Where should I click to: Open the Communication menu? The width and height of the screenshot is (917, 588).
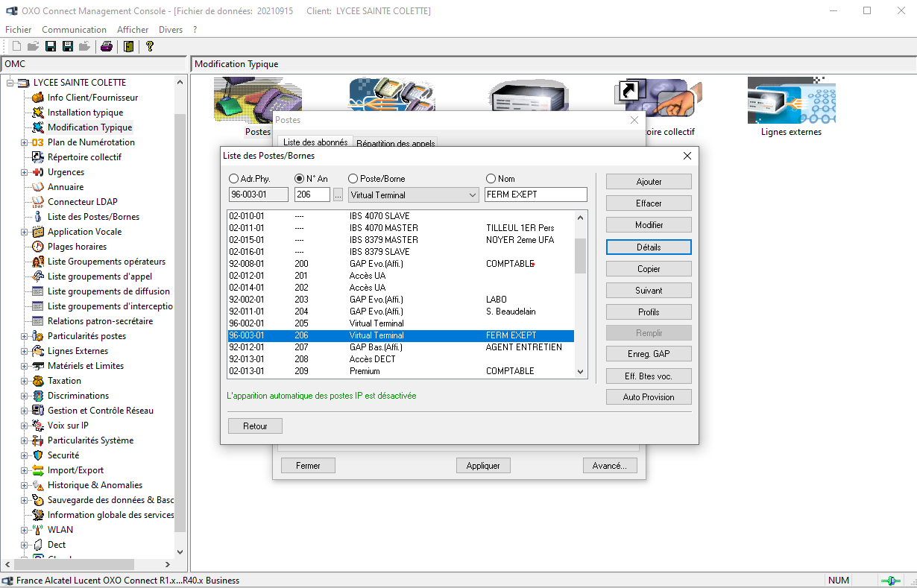click(74, 30)
